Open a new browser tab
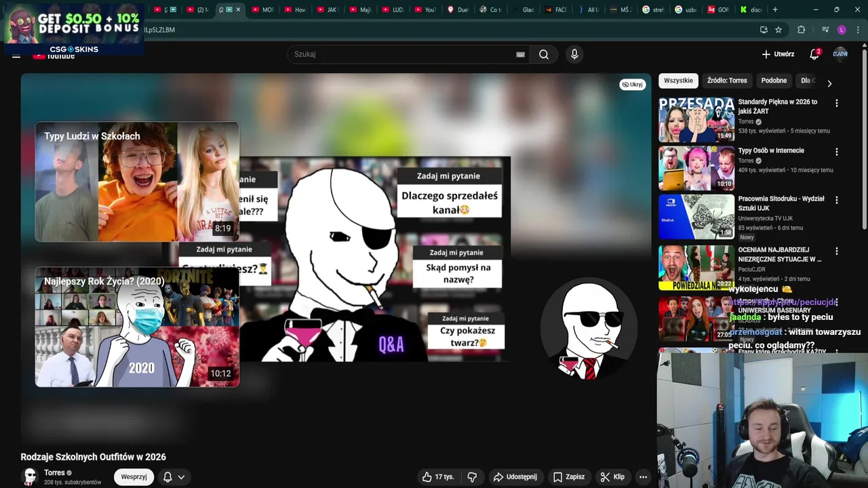868x488 pixels. (775, 9)
